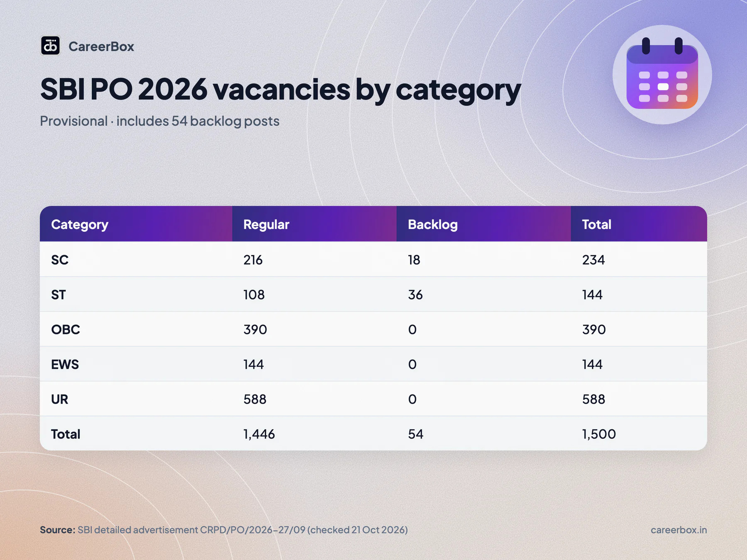Click the CareerBox logo icon
This screenshot has height=560, width=747.
pos(50,46)
